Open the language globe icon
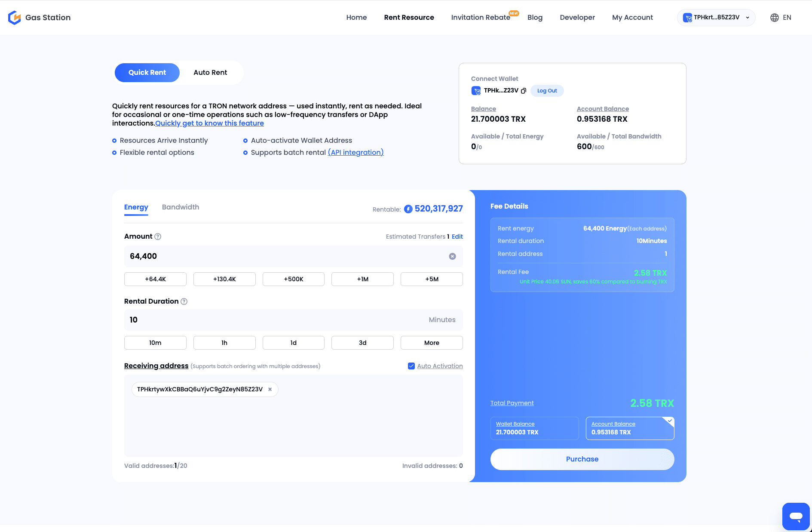 pos(775,18)
